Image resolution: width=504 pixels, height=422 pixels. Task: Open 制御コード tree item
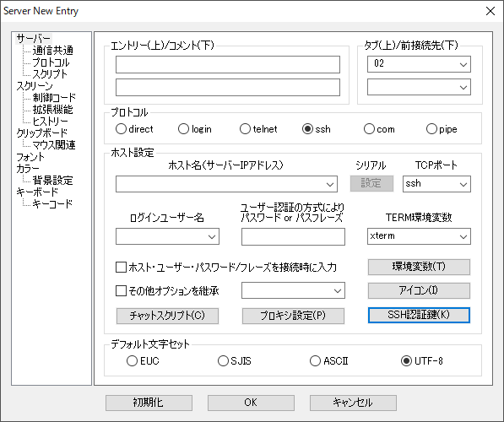pyautogui.click(x=54, y=98)
